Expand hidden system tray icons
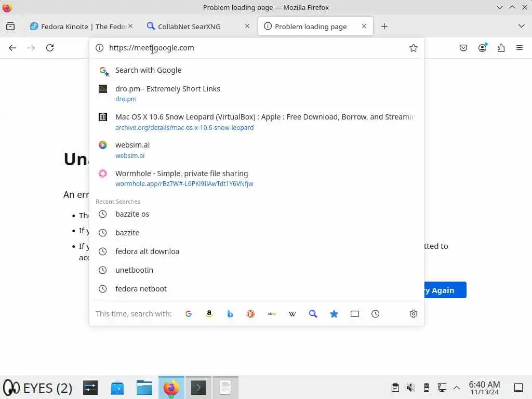This screenshot has width=532, height=399. [x=457, y=388]
